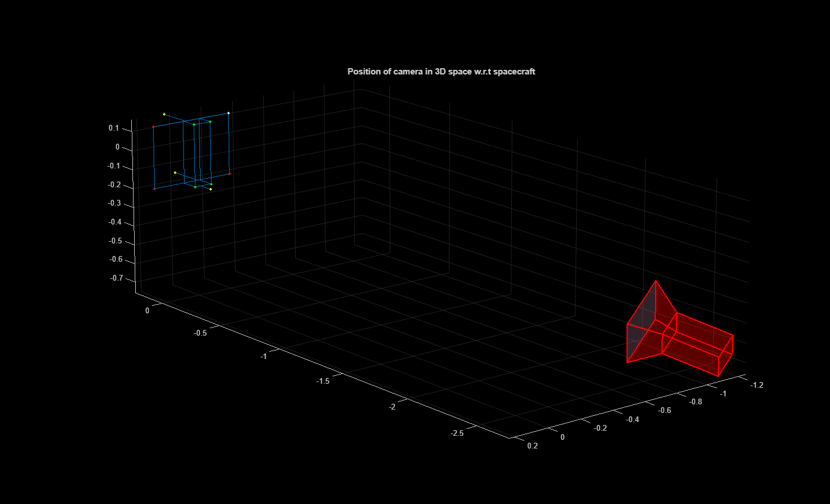Select the -1.2 tick label near the camera
The height and width of the screenshot is (504, 830).
756,385
